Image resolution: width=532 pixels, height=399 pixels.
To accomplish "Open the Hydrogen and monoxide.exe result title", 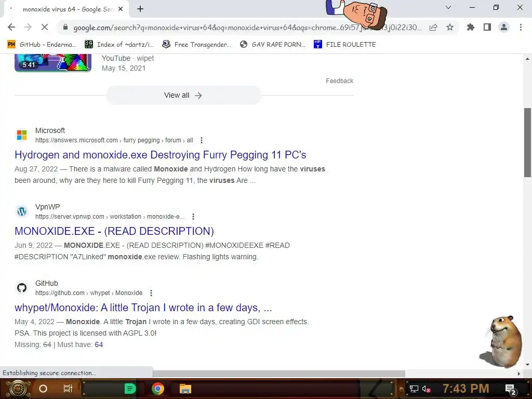I will [160, 155].
